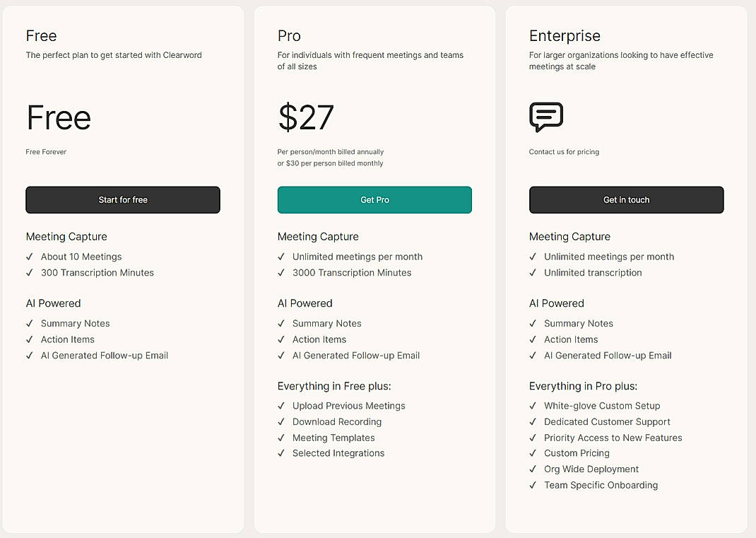The image size is (756, 538).
Task: Click the checkmark next to Upload Previous Meetings
Action: pos(280,406)
